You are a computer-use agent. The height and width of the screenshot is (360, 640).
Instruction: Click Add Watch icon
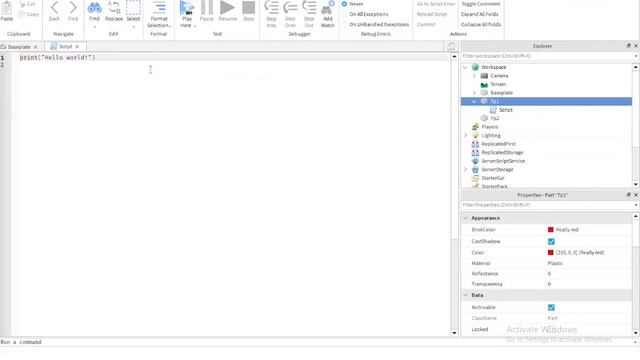pyautogui.click(x=327, y=7)
